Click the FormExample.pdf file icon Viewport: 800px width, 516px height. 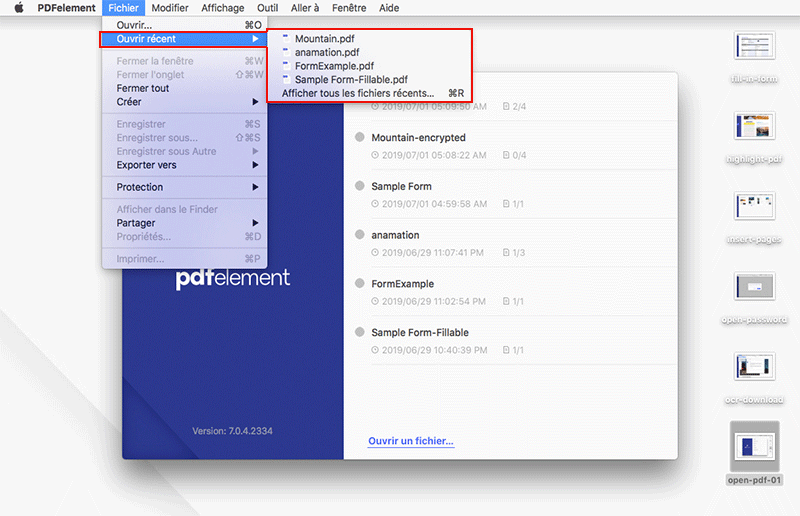click(x=286, y=65)
